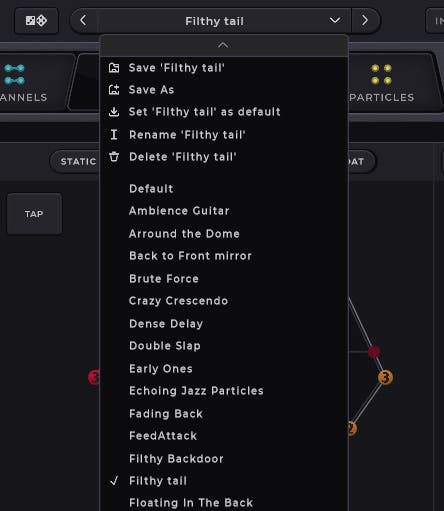Click the TAP tempo button
The height and width of the screenshot is (511, 444).
tap(34, 214)
